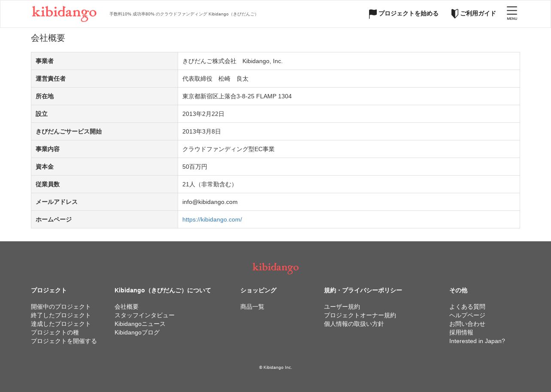This screenshot has width=551, height=392.
Task: Open 採用情報 footer link
Action: (x=461, y=332)
